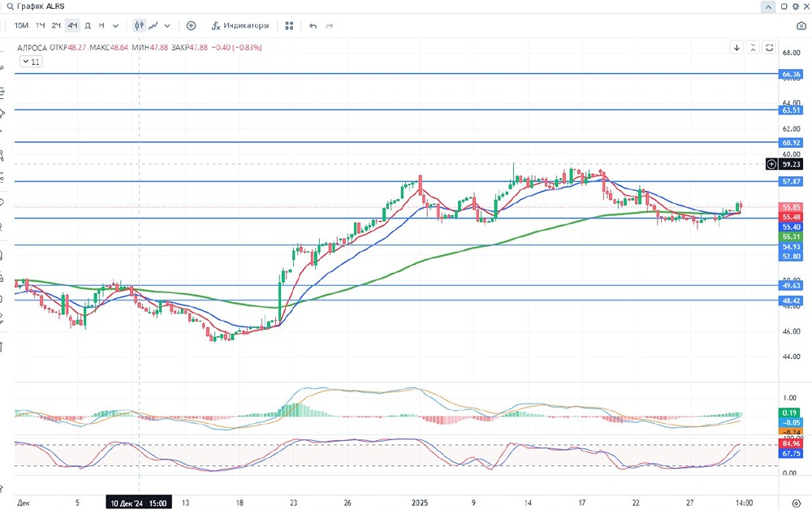Close the chart widget with X
The width and height of the screenshot is (812, 510).
pos(806,6)
